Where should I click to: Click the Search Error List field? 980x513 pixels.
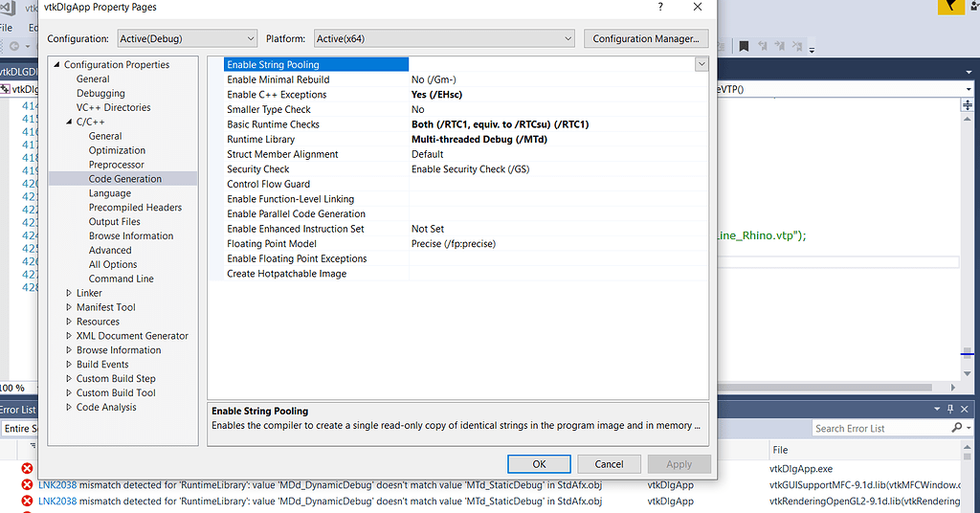[x=879, y=428]
